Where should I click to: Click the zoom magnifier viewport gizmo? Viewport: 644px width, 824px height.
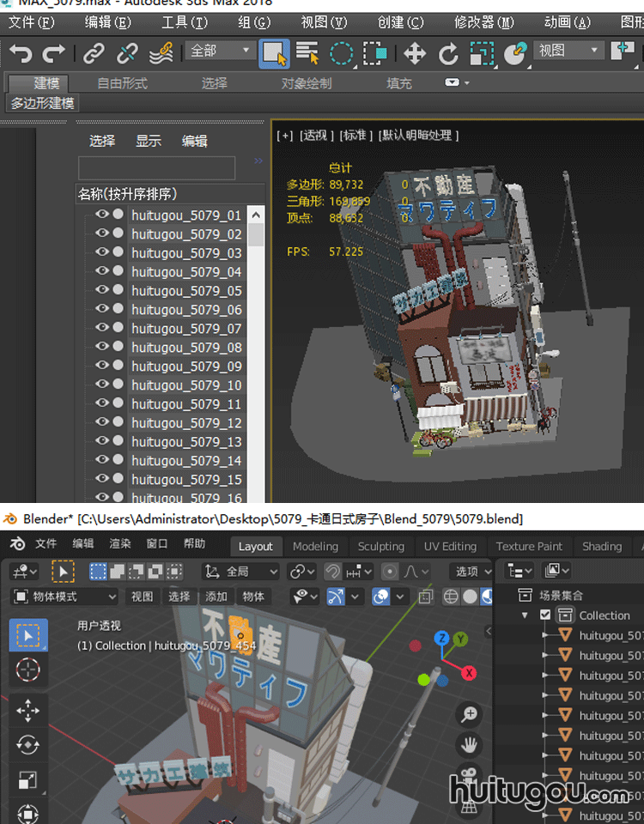pyautogui.click(x=469, y=713)
